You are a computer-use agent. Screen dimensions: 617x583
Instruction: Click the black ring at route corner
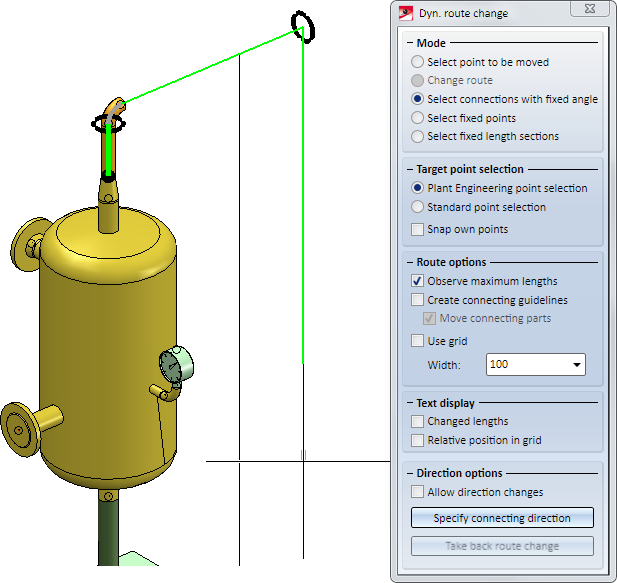tap(303, 27)
